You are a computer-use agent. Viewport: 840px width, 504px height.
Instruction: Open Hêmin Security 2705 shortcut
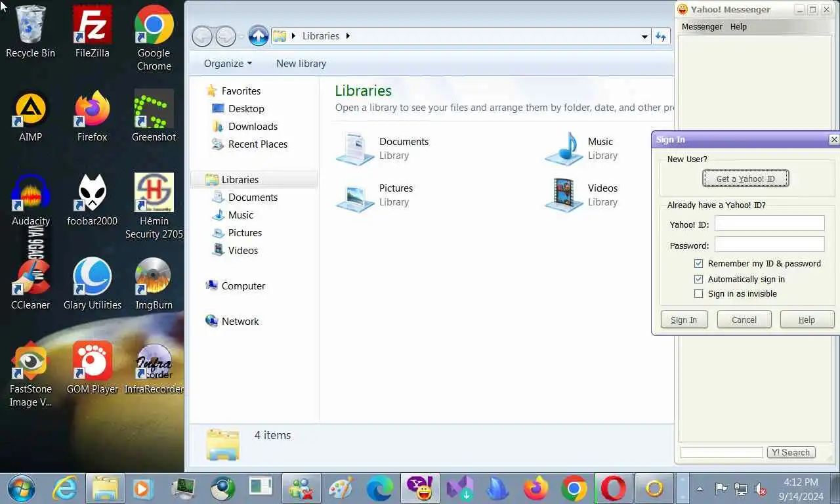click(x=154, y=206)
